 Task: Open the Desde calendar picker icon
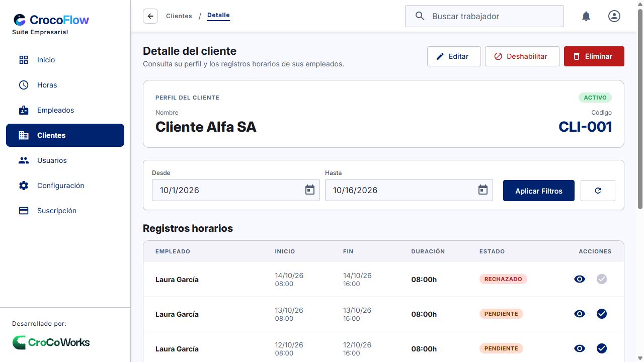tap(310, 190)
